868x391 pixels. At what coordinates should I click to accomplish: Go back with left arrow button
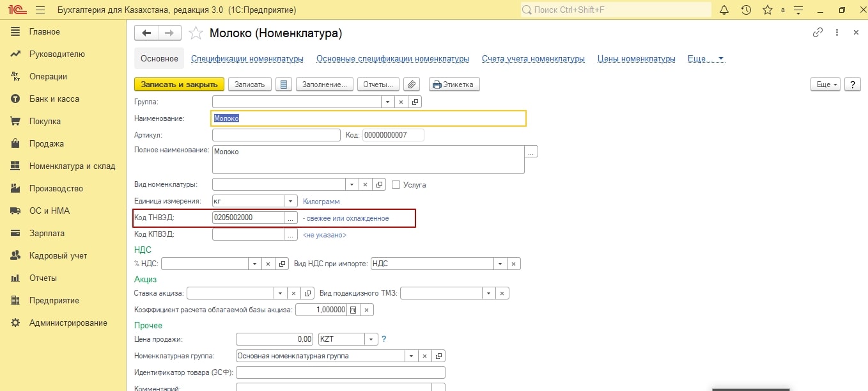[146, 33]
